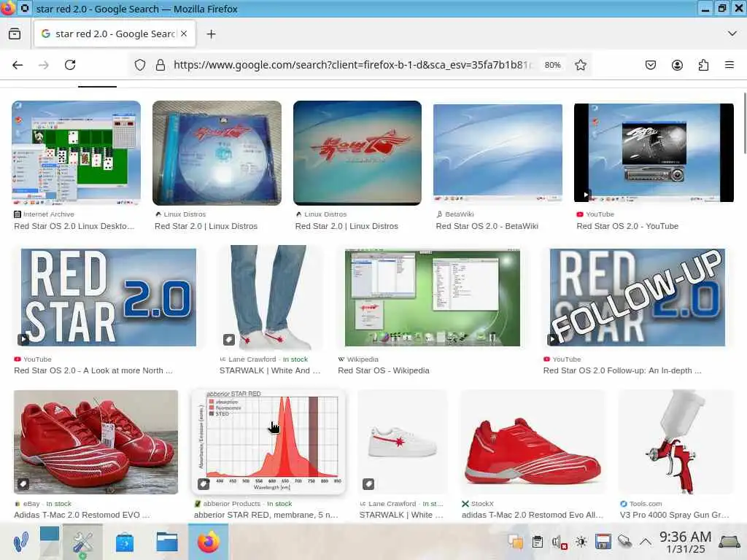Expand hidden system tray icons arrow
This screenshot has height=560, width=747.
(646, 542)
